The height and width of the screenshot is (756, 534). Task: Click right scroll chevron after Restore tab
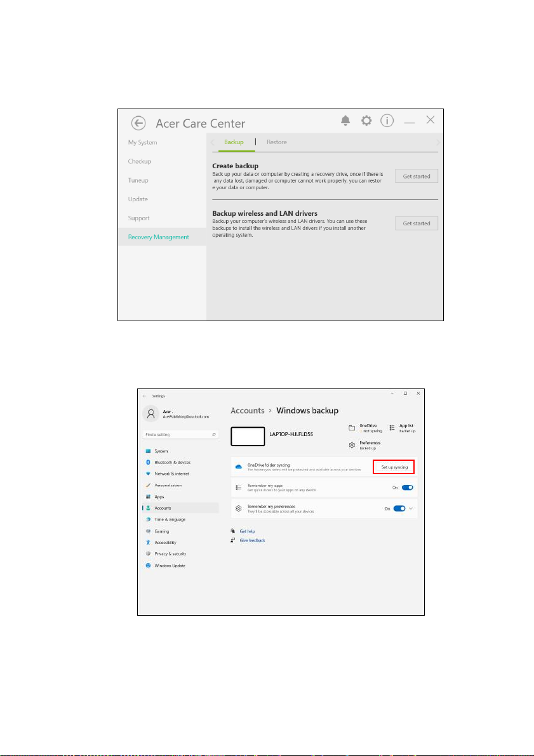click(x=438, y=142)
